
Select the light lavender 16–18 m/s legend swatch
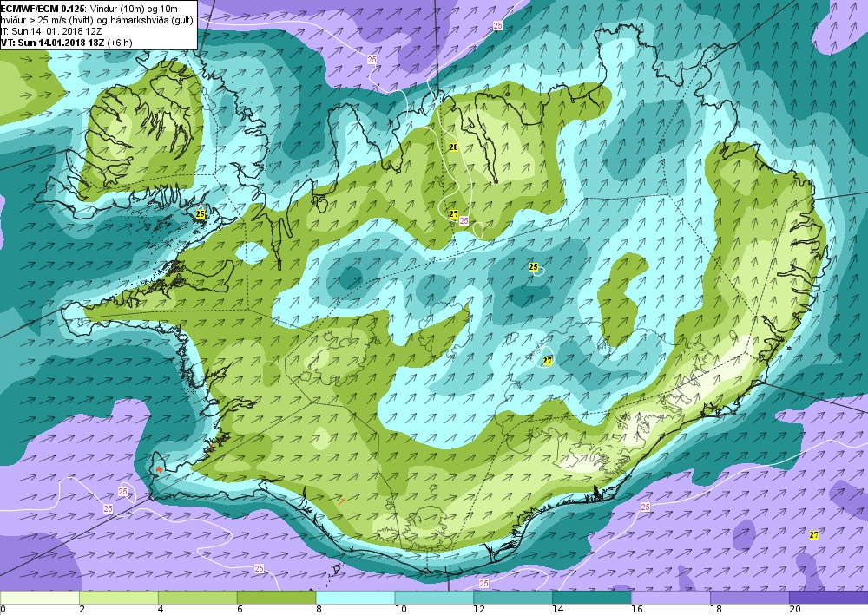pos(671,598)
